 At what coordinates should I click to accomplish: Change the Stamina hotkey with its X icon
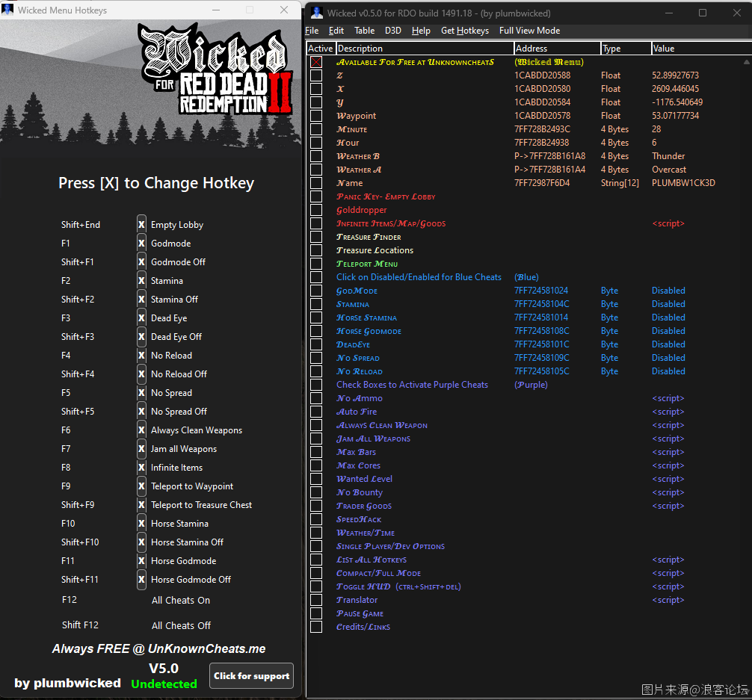tap(141, 280)
